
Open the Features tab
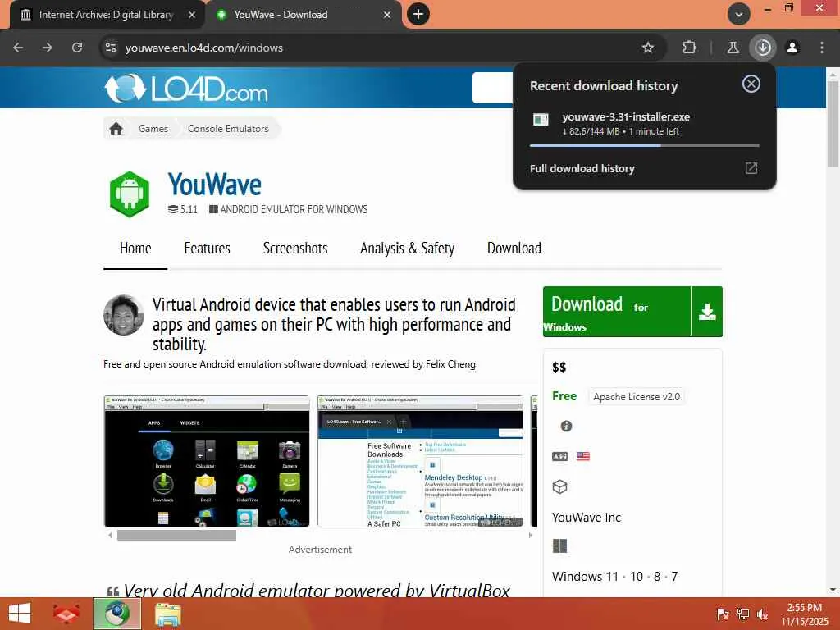pyautogui.click(x=207, y=249)
